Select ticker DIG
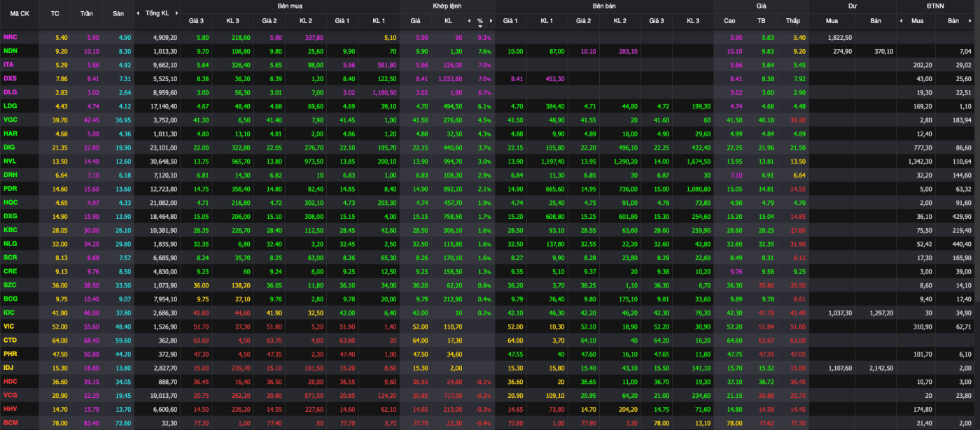The image size is (980, 430). pyautogui.click(x=9, y=147)
